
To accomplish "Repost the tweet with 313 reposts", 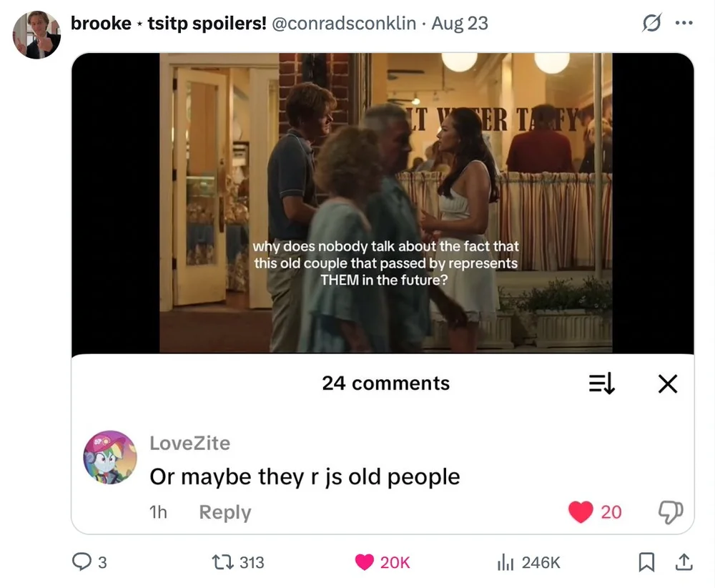I will [x=223, y=562].
